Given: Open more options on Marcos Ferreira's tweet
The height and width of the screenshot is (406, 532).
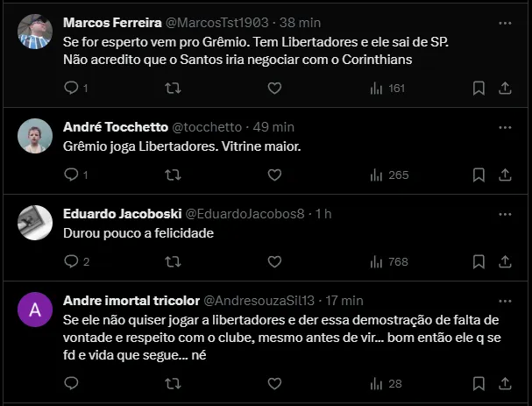Looking at the screenshot, I should pyautogui.click(x=505, y=24).
